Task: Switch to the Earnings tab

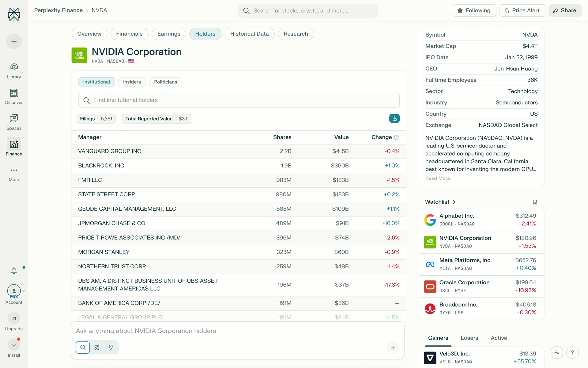Action: [x=168, y=34]
